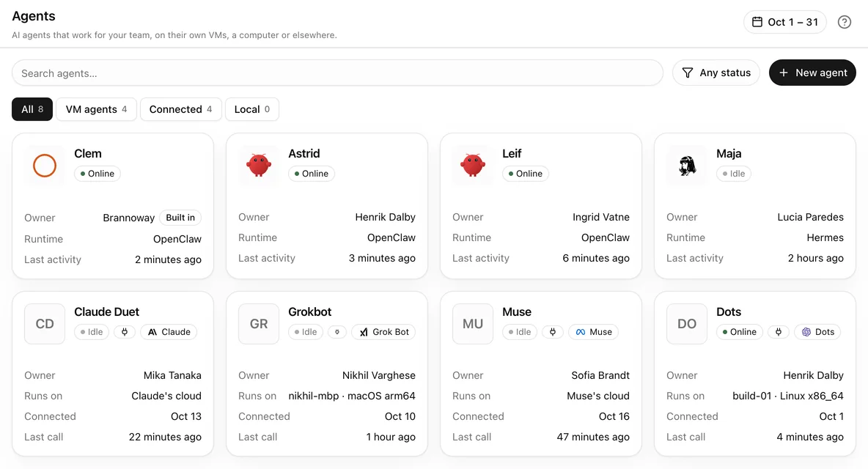Click 'build-01 · Linux x86_64' text
Image resolution: width=868 pixels, height=469 pixels.
click(x=788, y=396)
